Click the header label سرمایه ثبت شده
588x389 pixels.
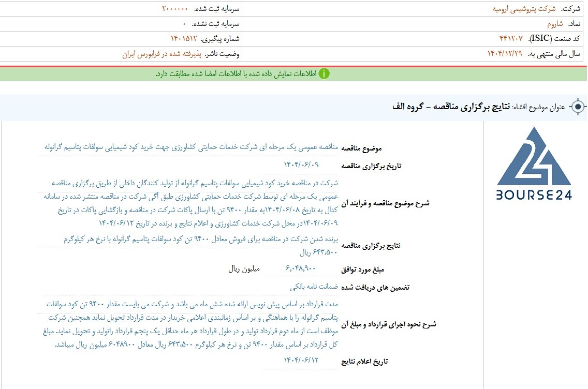[216, 9]
